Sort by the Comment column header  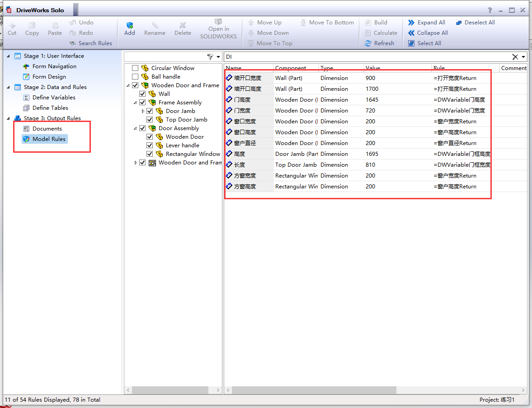(513, 68)
